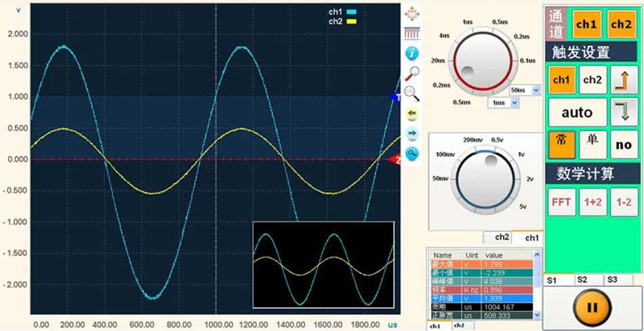Select the 周期 row showing 1004.167
Viewport: 644px width, 331px height.
click(481, 307)
